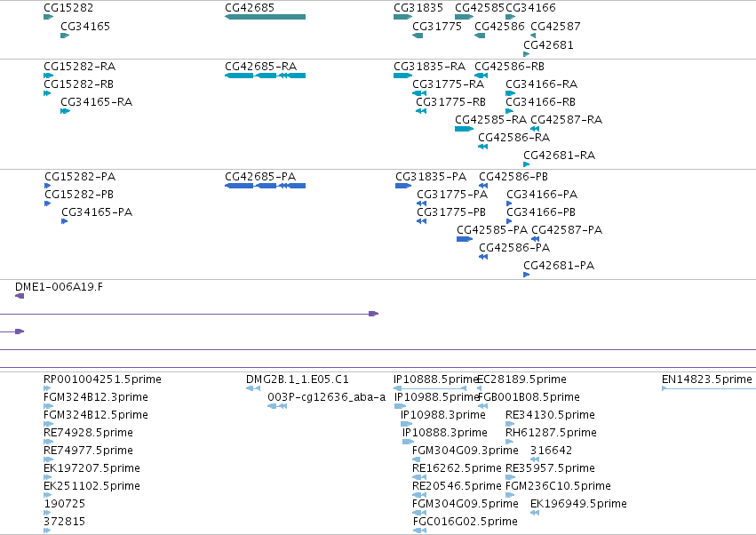The image size is (756, 535).
Task: Click the FGM304G09.3prime EST label
Action: coord(466,451)
